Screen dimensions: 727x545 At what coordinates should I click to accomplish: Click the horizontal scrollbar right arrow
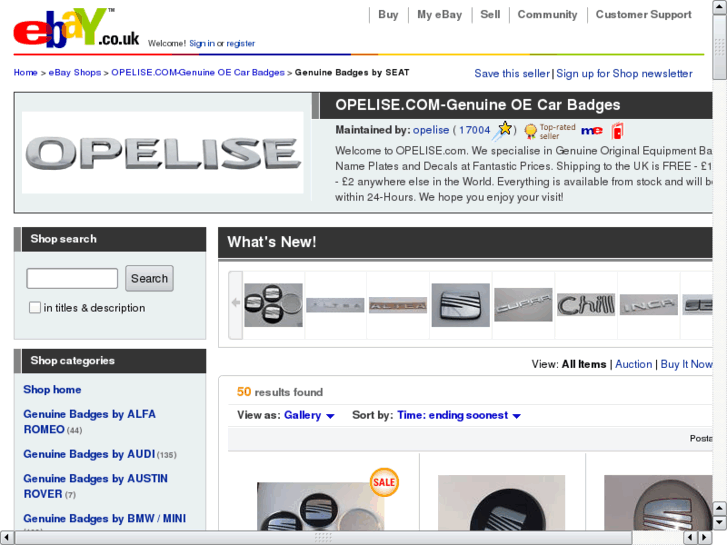[705, 538]
